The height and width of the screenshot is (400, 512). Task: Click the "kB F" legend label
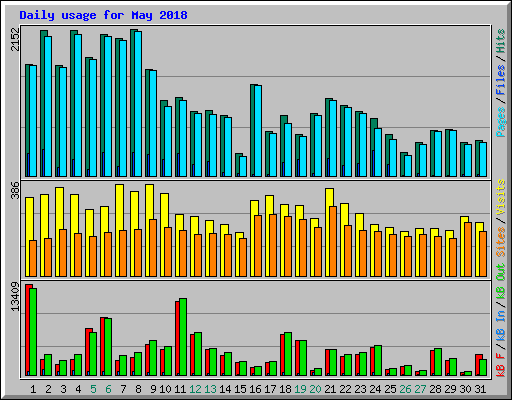click(501, 365)
